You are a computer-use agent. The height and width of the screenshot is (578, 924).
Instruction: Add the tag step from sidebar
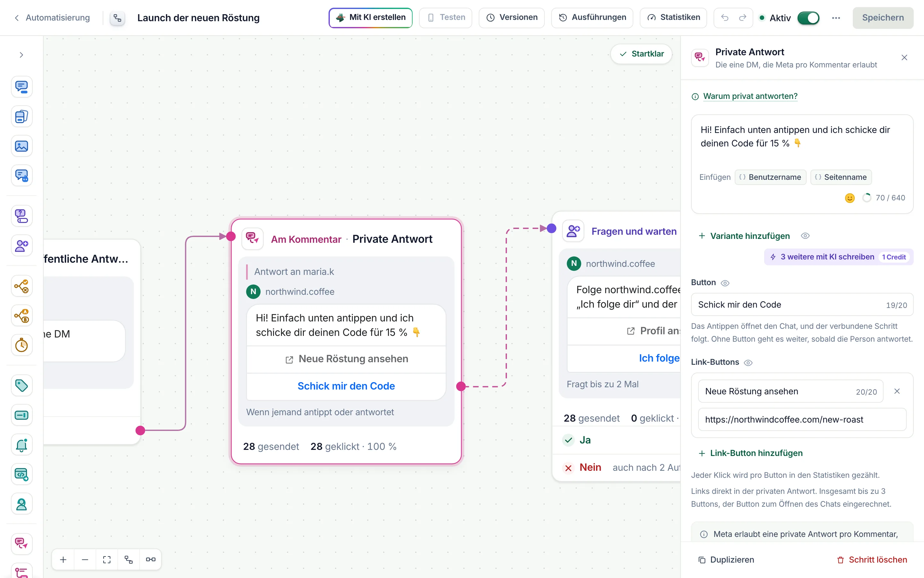(x=21, y=385)
